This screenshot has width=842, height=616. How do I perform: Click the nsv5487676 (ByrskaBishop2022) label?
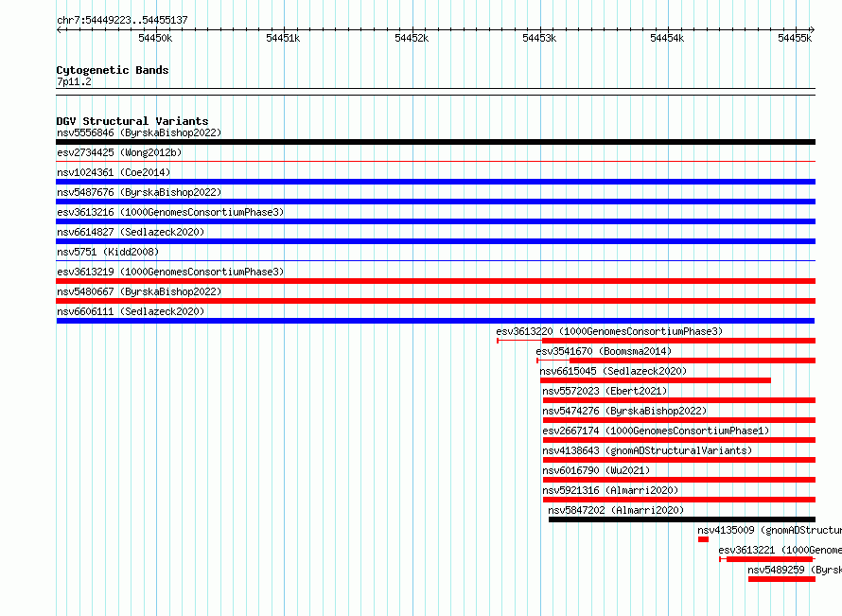(139, 192)
